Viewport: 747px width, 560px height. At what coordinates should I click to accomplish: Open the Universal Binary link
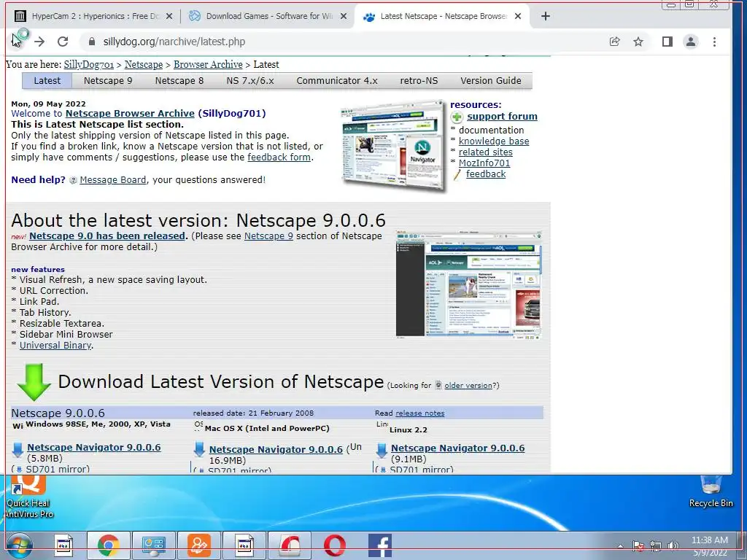pyautogui.click(x=55, y=345)
